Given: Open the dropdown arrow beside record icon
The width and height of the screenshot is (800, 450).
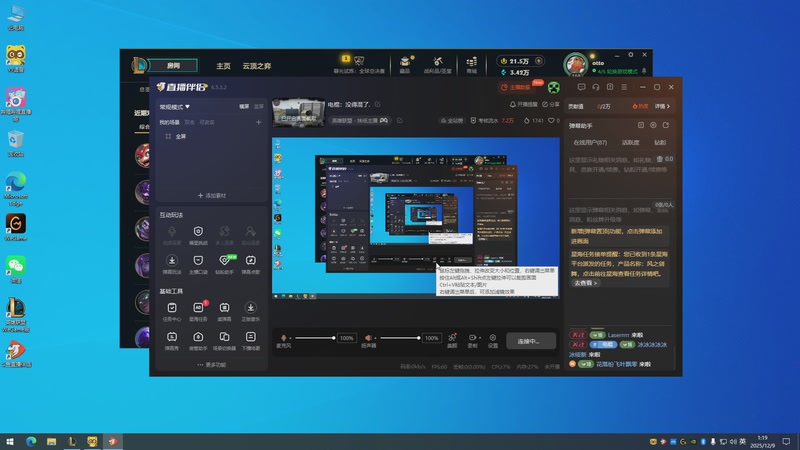Looking at the screenshot, I should (x=480, y=338).
